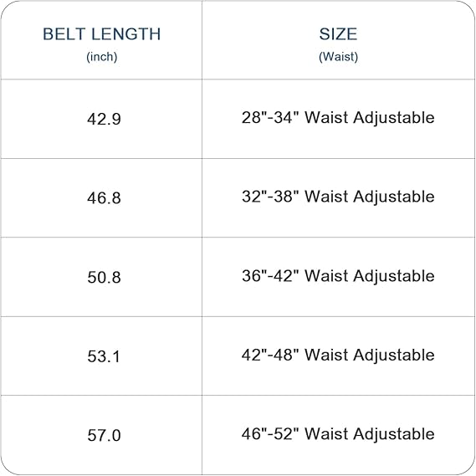Click the 42.9 belt length cell
476x476 pixels.
pyautogui.click(x=104, y=119)
